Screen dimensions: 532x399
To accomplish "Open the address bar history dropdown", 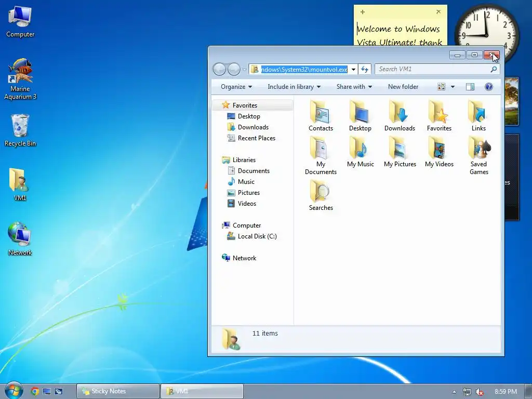I will point(353,70).
